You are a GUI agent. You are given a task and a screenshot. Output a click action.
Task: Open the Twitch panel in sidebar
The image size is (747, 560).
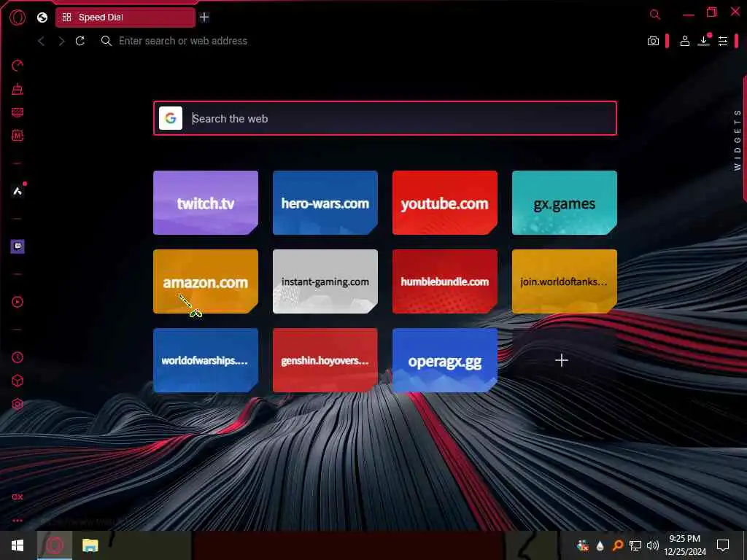18,246
